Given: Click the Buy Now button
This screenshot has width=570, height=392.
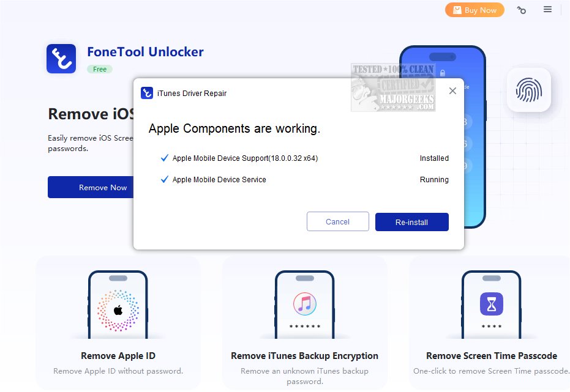Looking at the screenshot, I should point(474,10).
